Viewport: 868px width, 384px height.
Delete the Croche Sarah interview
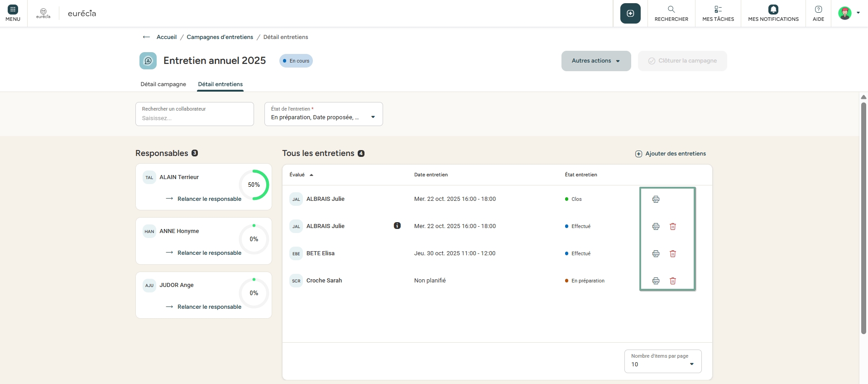(x=672, y=281)
